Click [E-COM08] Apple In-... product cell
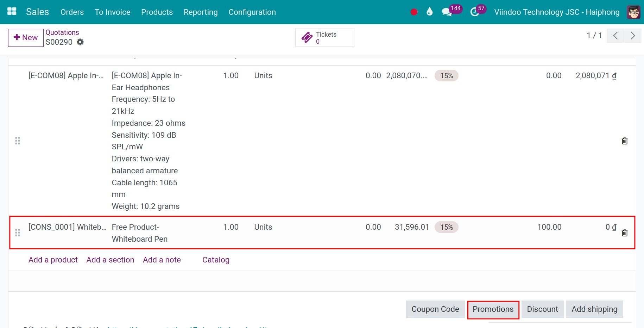644x328 pixels. click(x=66, y=76)
